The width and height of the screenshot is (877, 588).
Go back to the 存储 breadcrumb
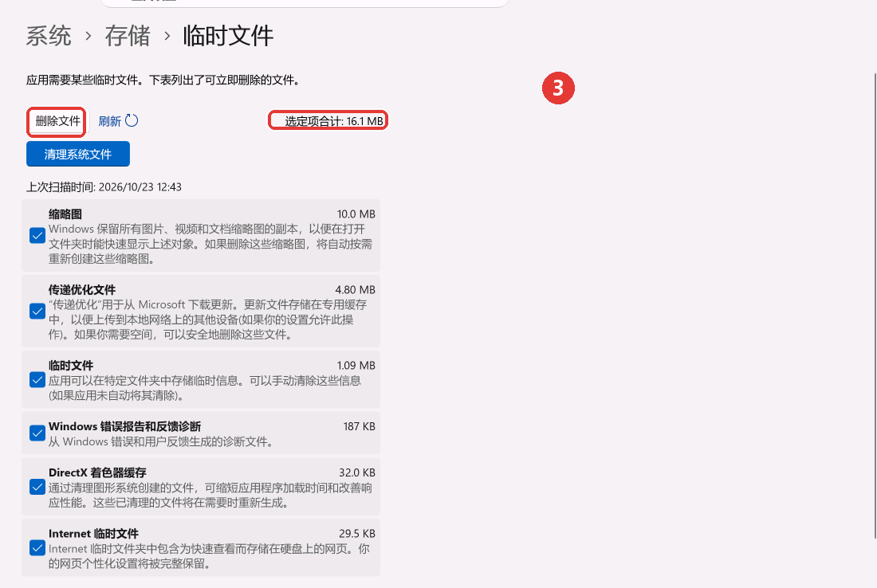pyautogui.click(x=128, y=37)
